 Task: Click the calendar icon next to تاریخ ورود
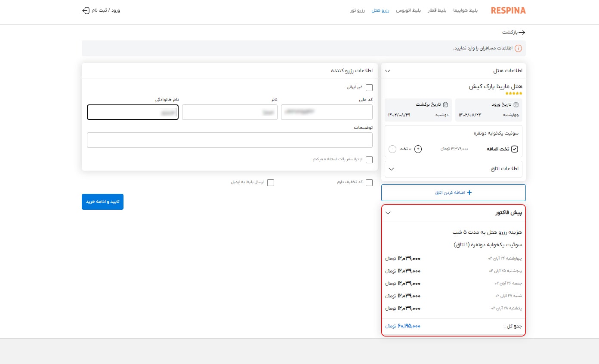click(516, 104)
